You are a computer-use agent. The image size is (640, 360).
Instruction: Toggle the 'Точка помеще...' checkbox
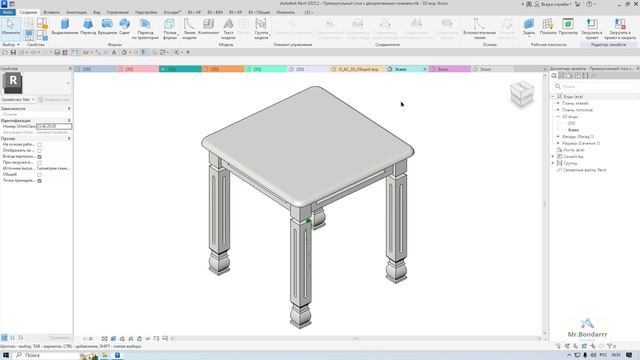[x=40, y=180]
